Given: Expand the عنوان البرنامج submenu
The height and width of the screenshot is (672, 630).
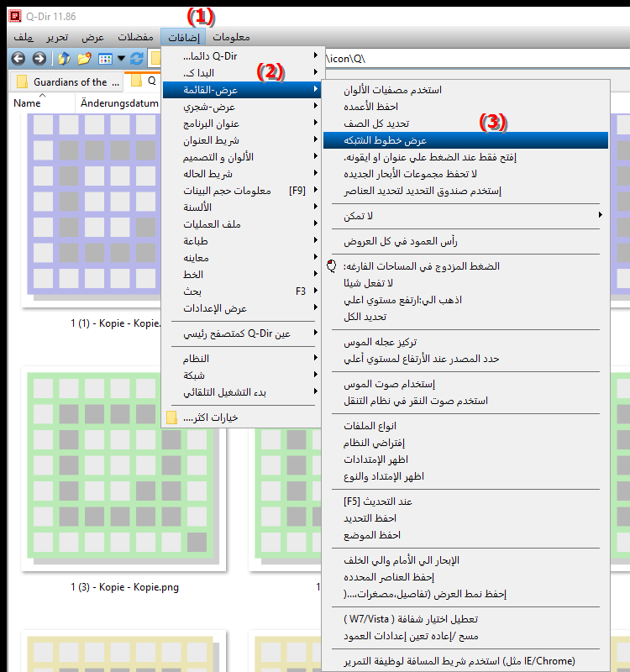Looking at the screenshot, I should click(x=242, y=123).
